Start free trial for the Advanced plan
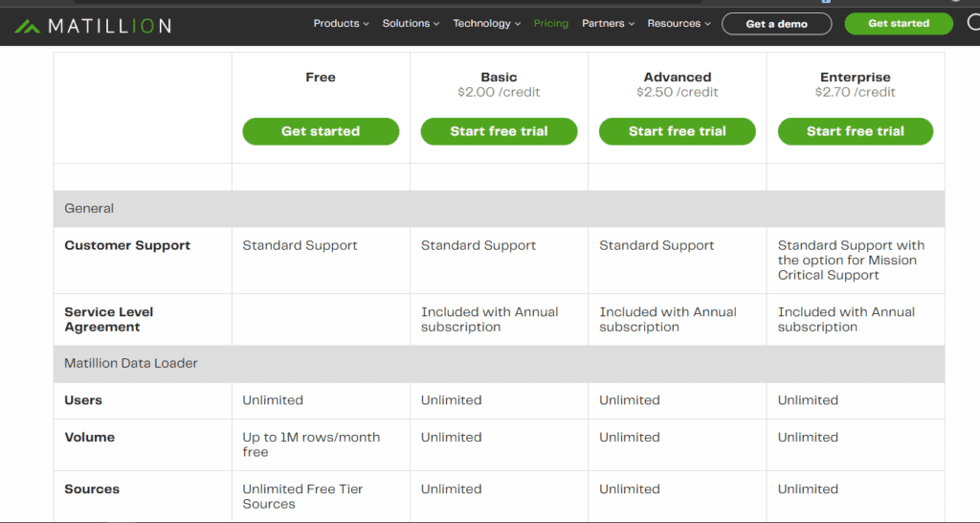Viewport: 980px width, 523px height. 678,131
